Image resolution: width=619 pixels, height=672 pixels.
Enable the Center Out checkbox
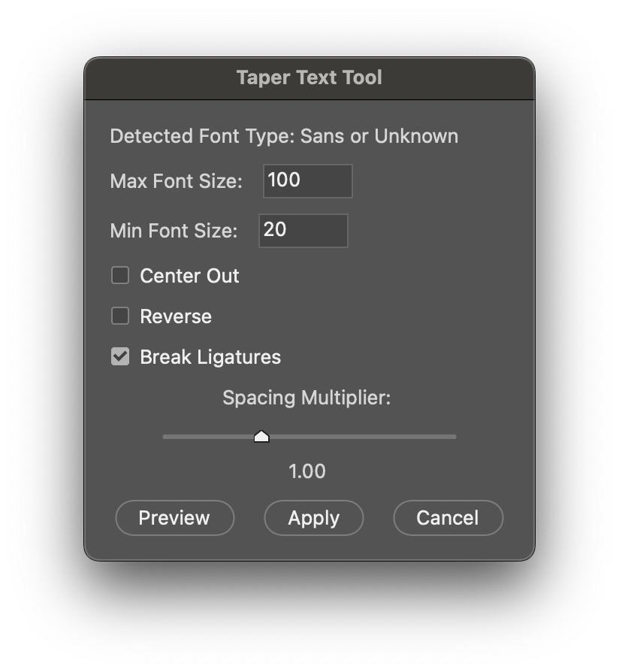120,275
